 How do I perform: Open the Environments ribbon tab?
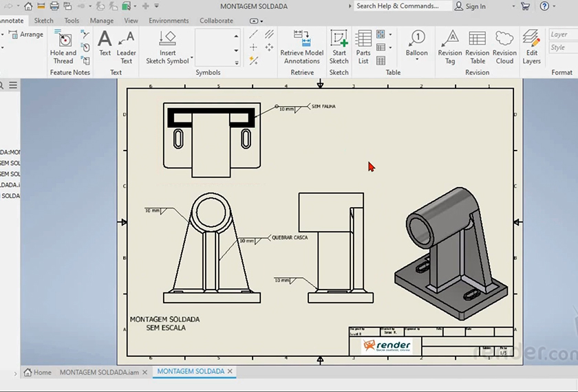(x=169, y=21)
